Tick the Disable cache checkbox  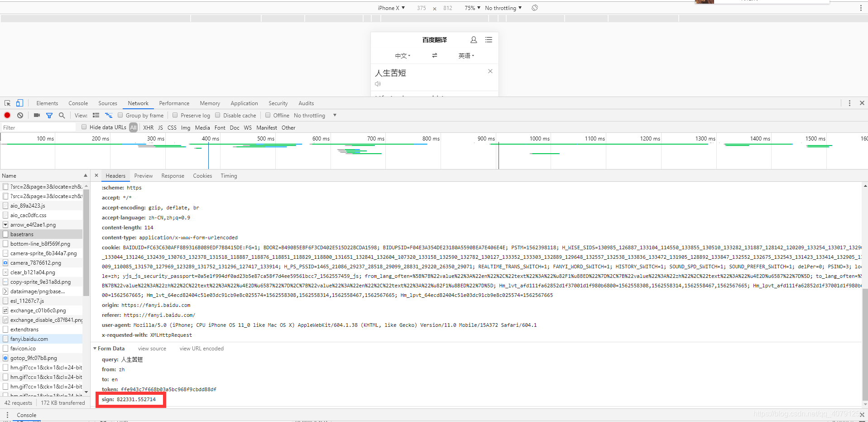point(218,115)
